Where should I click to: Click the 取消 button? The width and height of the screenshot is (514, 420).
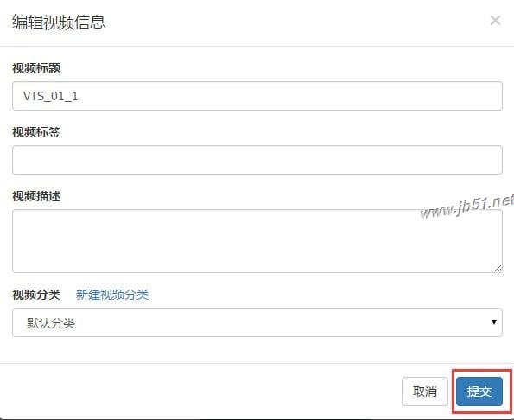point(425,391)
